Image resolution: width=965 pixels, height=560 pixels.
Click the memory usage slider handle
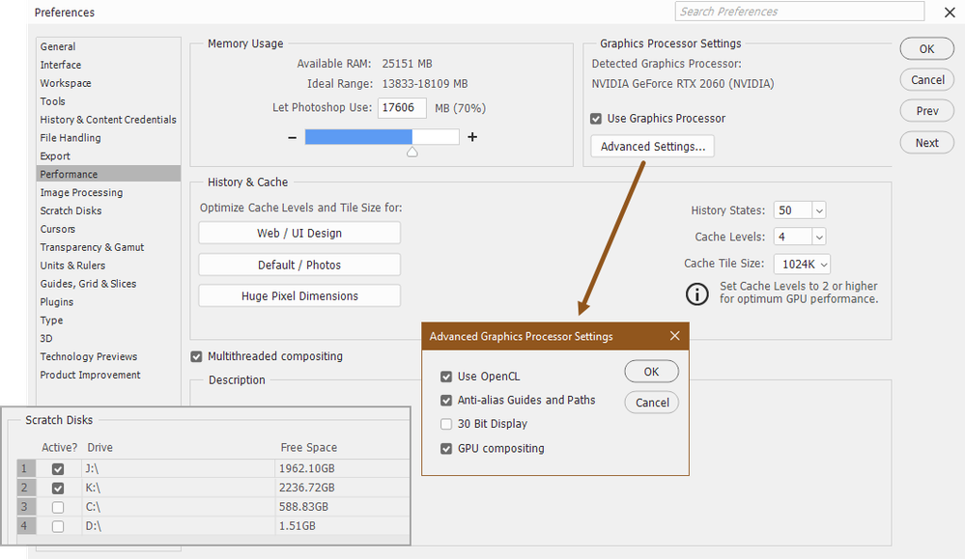coord(411,151)
